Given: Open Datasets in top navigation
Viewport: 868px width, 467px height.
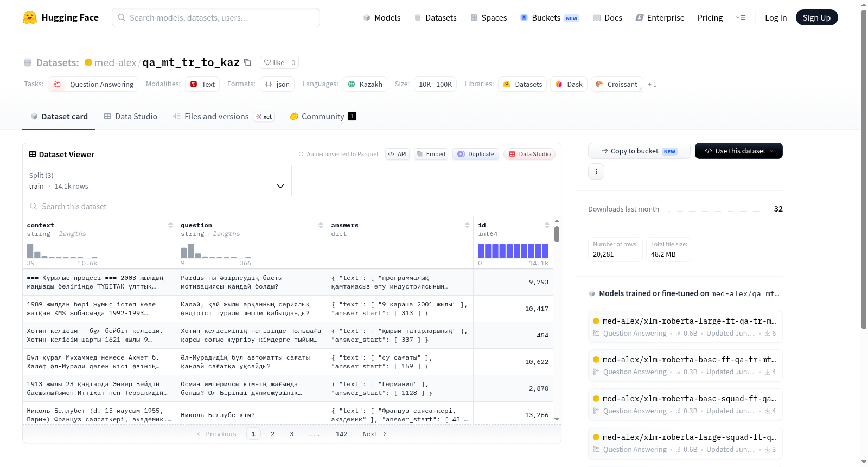Looking at the screenshot, I should point(435,17).
